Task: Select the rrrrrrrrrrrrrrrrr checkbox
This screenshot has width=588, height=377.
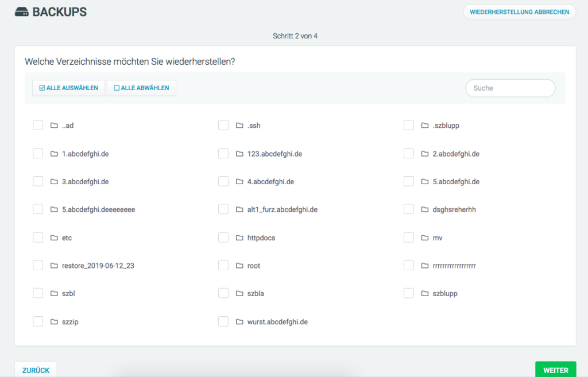Action: tap(408, 265)
